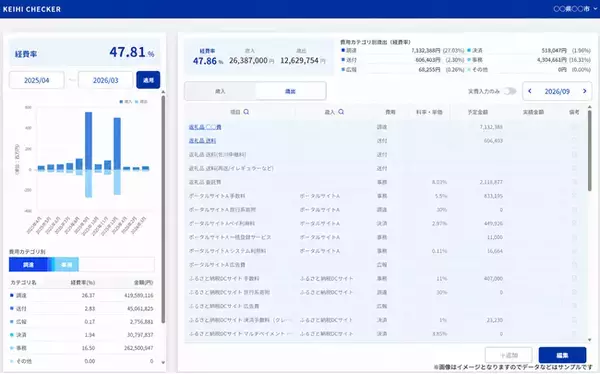This screenshot has height=374, width=600.
Task: Click search icon beside 歳入 column header
Action: (x=341, y=112)
